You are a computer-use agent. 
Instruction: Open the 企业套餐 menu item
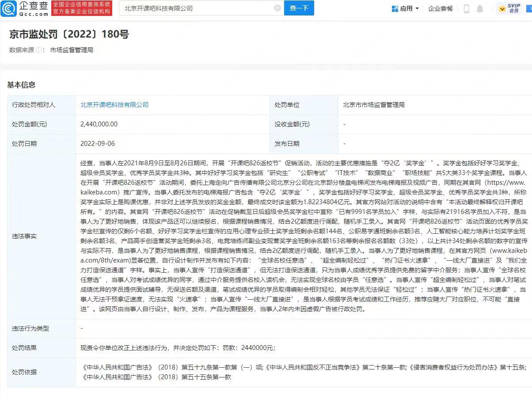(x=440, y=8)
